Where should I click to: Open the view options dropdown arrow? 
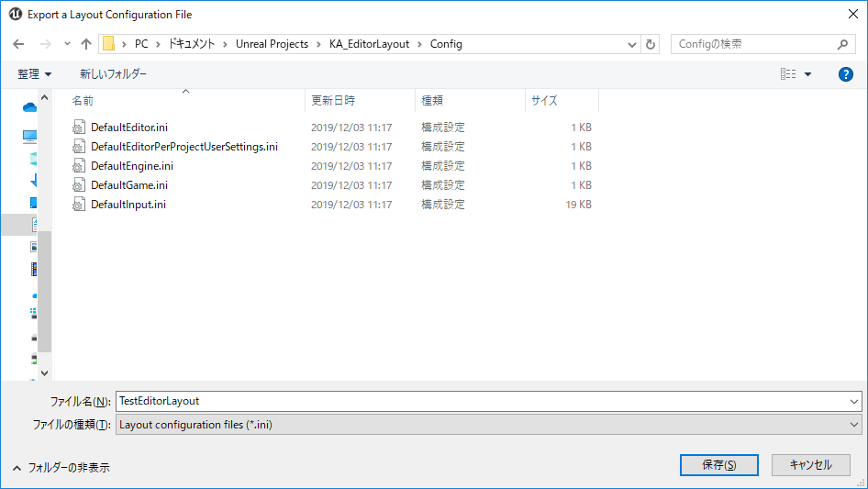[x=807, y=74]
